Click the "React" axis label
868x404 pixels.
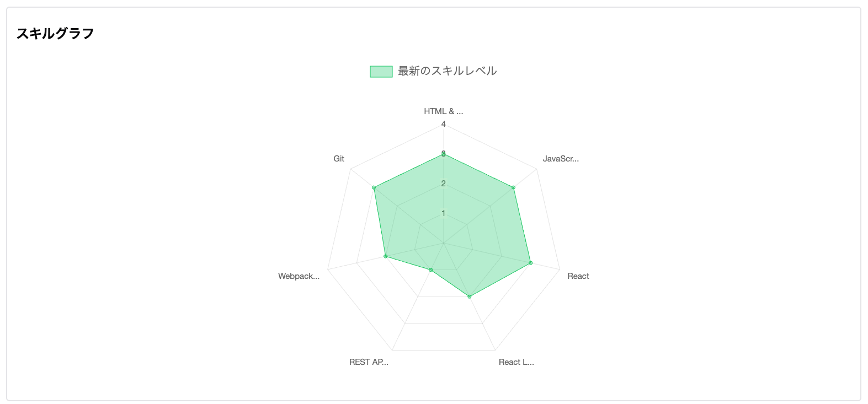[x=578, y=276]
